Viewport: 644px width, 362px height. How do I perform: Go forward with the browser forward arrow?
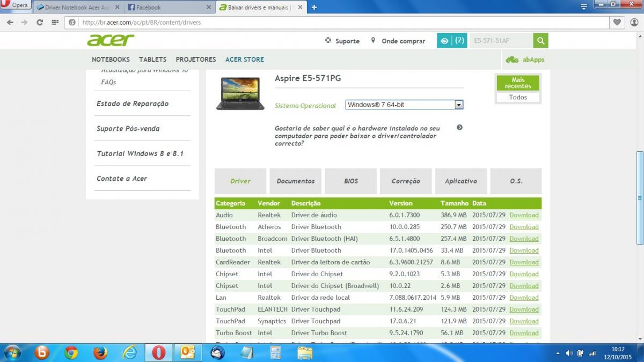tap(24, 22)
